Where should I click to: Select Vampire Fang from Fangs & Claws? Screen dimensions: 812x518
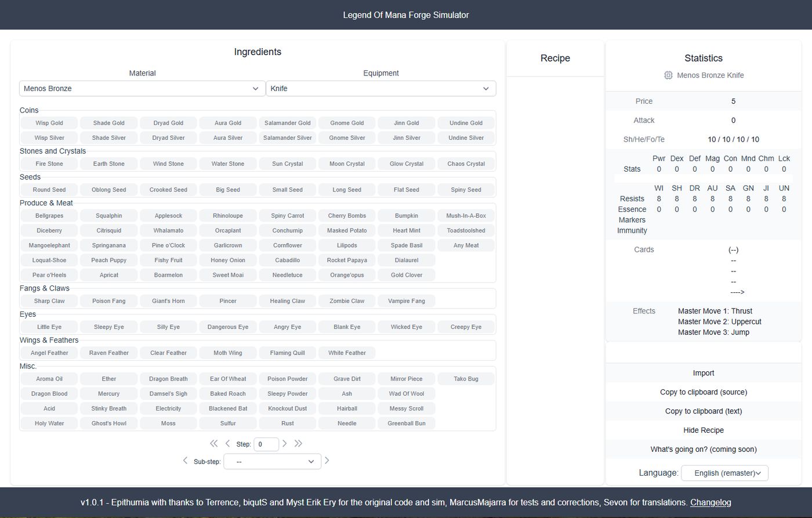(x=407, y=300)
